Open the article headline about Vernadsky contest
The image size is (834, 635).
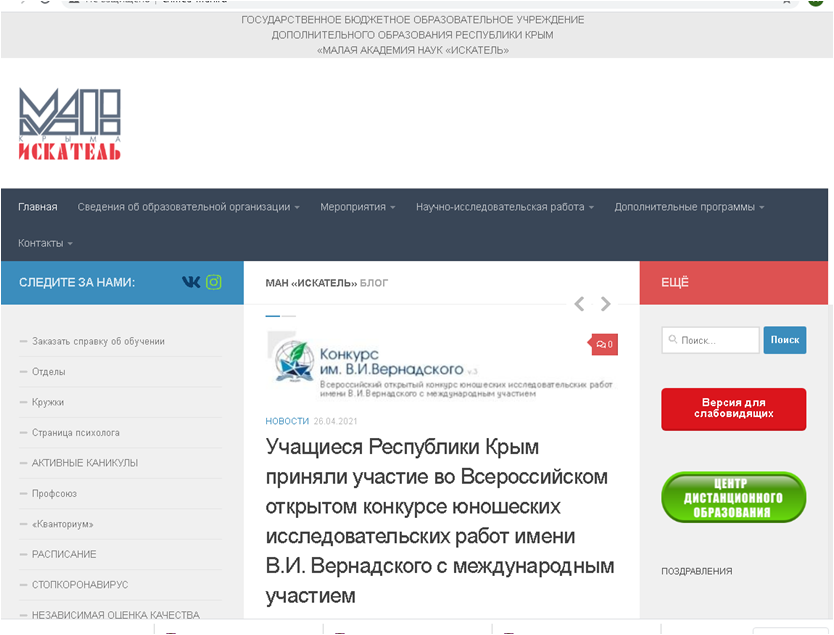pos(439,520)
